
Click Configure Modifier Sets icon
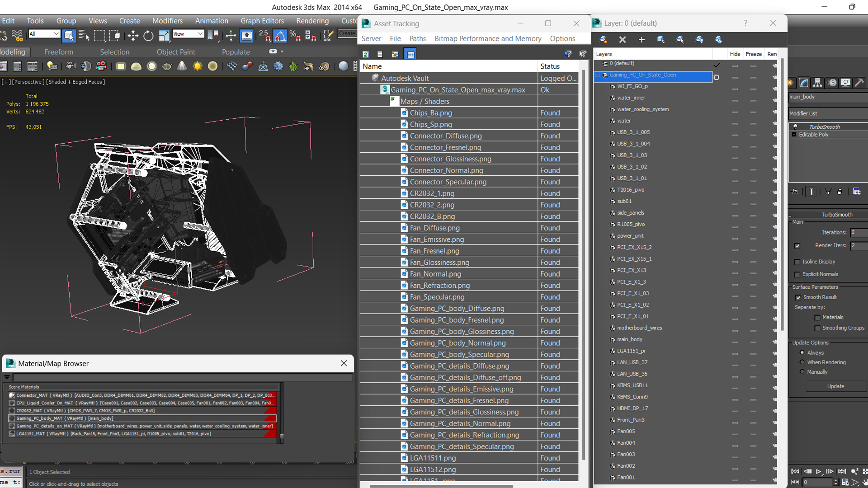click(857, 192)
